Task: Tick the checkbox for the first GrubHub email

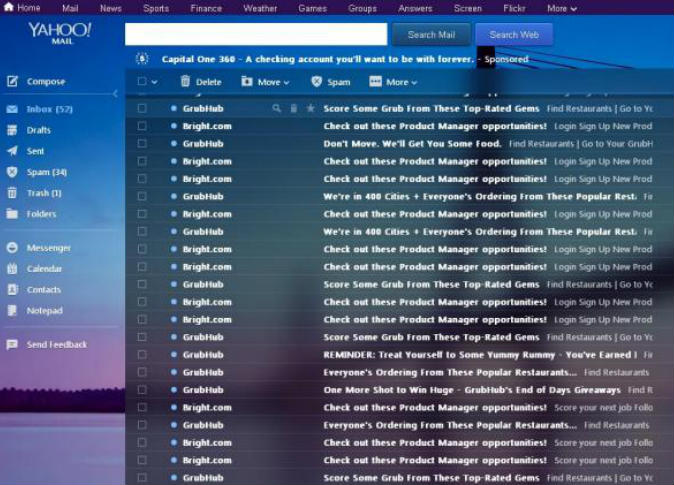Action: tap(142, 108)
